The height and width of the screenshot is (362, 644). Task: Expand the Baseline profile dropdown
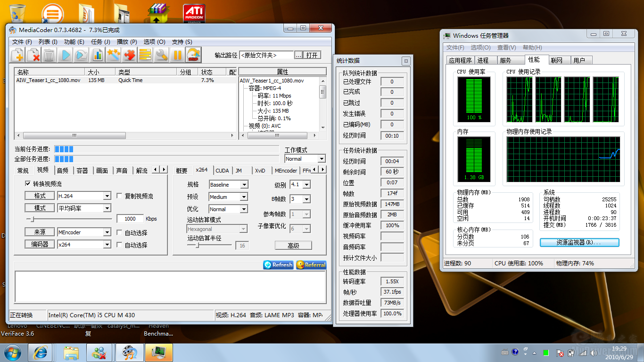(244, 185)
